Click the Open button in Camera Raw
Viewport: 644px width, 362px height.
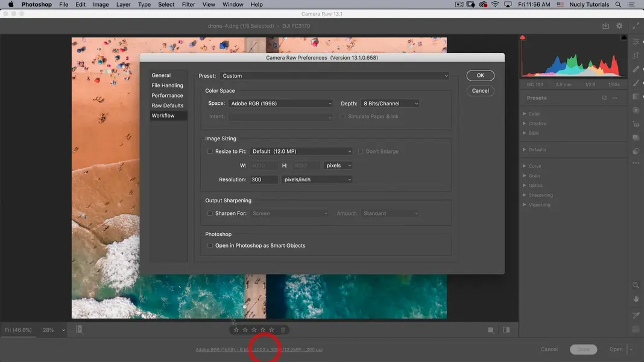[616, 350]
